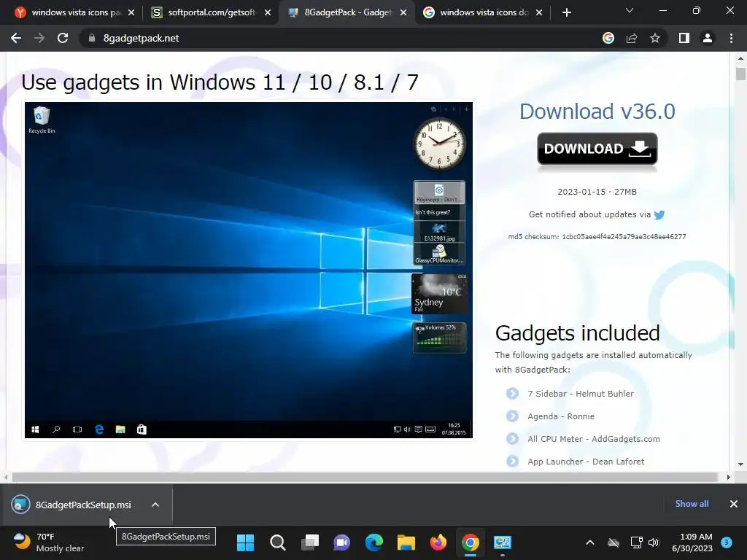Open the weather widget showing 70°F
This screenshot has width=747, height=560.
(49, 542)
